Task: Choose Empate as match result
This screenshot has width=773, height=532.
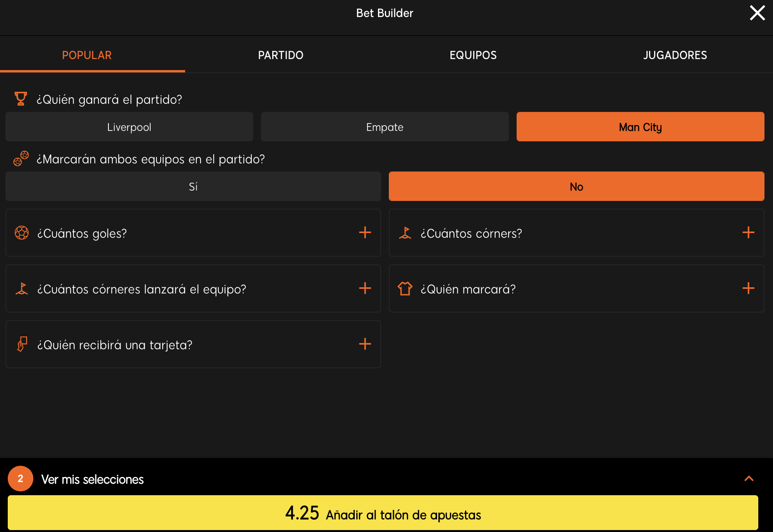Action: coord(385,127)
